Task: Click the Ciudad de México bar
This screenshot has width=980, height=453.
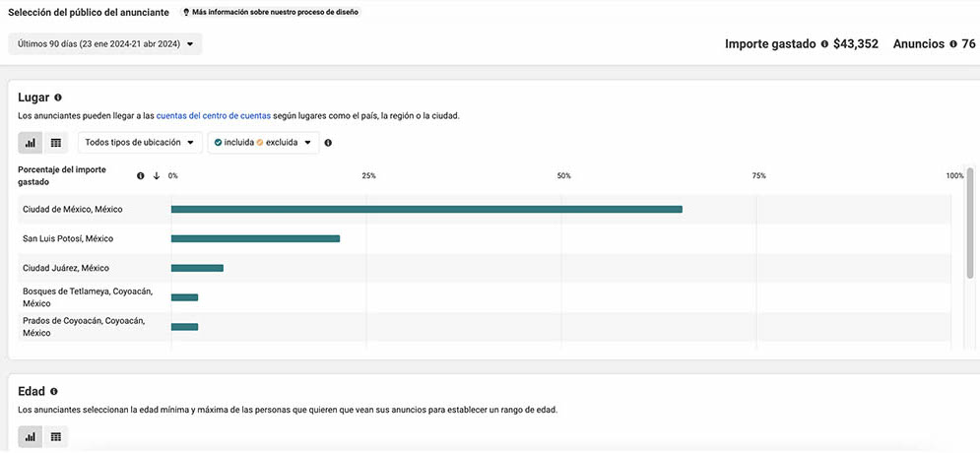Action: click(x=426, y=210)
